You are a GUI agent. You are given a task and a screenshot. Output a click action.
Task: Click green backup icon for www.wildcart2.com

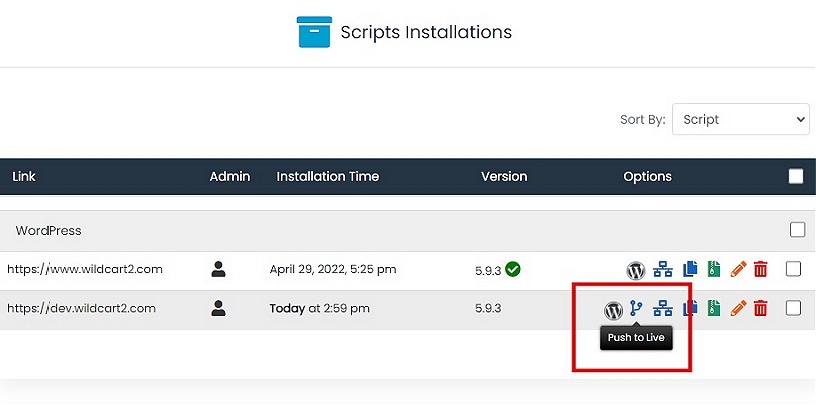713,270
